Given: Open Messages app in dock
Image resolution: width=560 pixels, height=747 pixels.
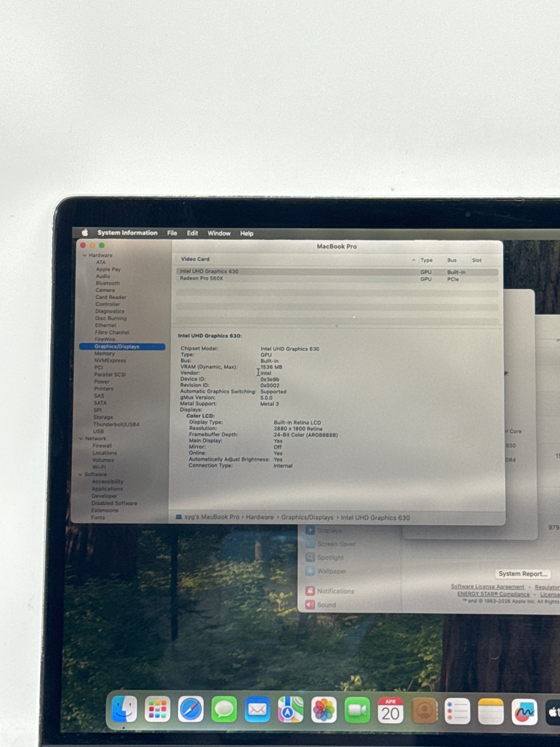Looking at the screenshot, I should point(224,709).
